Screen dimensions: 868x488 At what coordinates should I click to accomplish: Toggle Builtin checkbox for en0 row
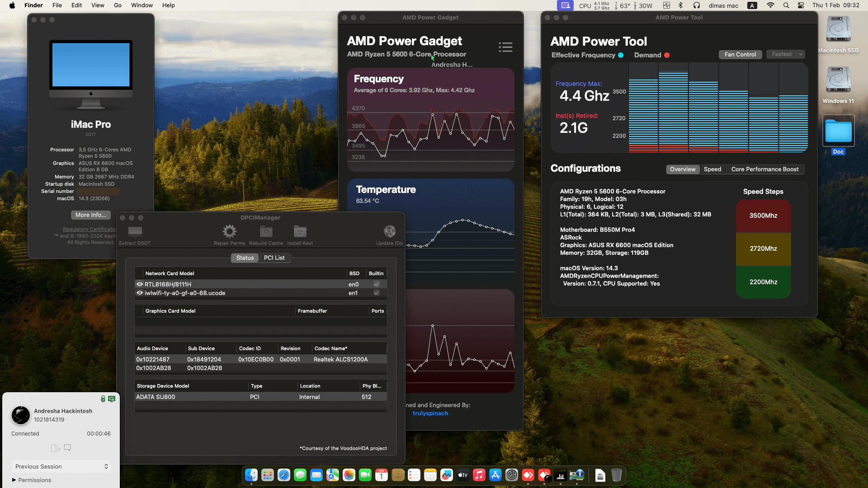(377, 284)
